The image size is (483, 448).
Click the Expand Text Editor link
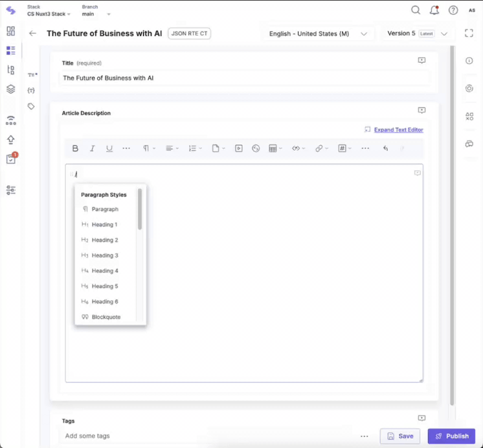click(x=399, y=129)
